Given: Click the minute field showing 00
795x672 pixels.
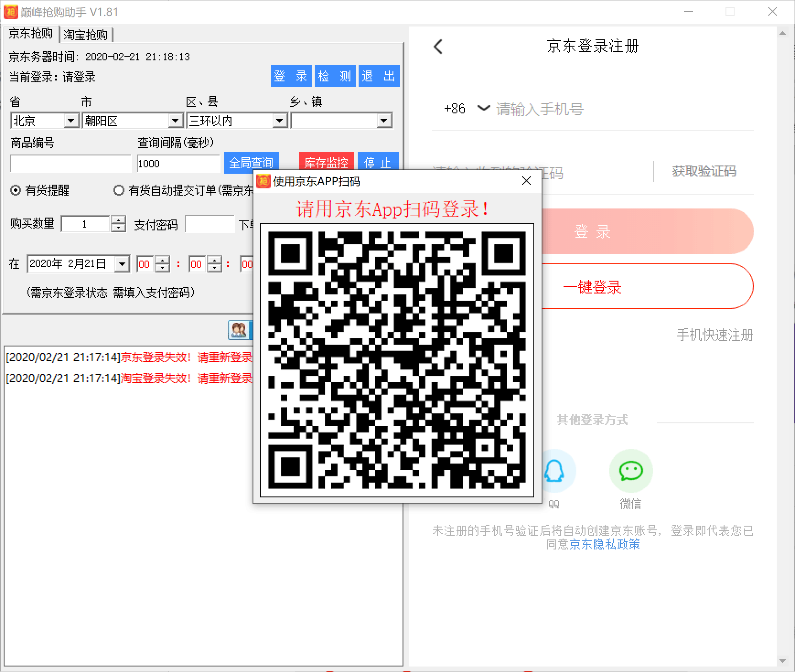Looking at the screenshot, I should pyautogui.click(x=198, y=264).
